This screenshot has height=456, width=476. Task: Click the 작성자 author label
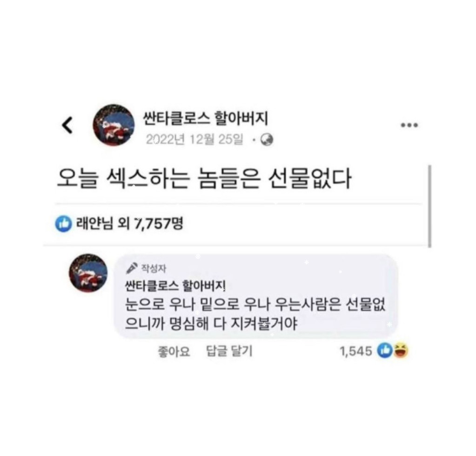click(x=154, y=268)
